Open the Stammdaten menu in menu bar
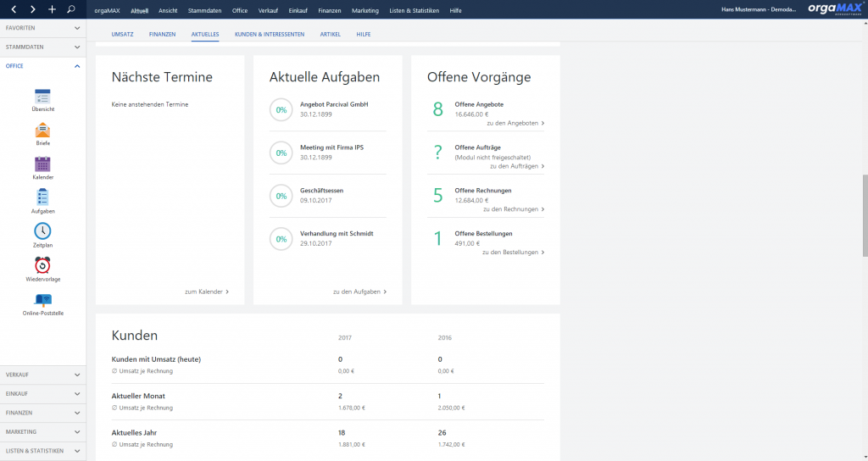Image resolution: width=868 pixels, height=461 pixels. pos(204,10)
